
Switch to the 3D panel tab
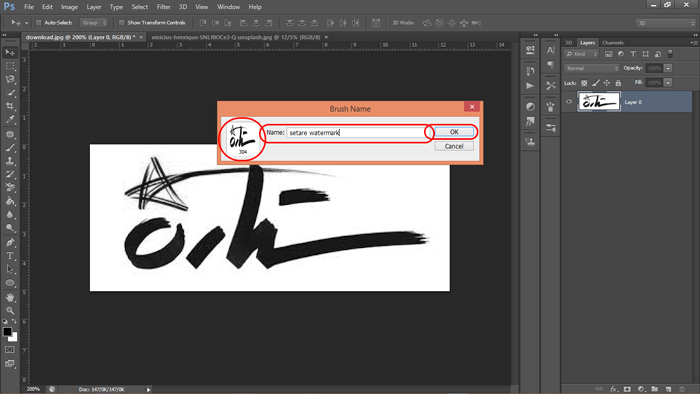pos(569,43)
